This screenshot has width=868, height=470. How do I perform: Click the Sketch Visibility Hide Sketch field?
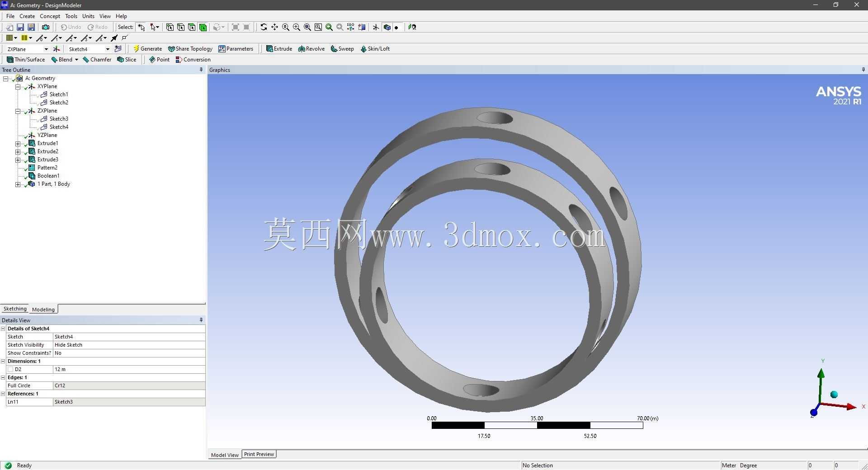[129, 345]
